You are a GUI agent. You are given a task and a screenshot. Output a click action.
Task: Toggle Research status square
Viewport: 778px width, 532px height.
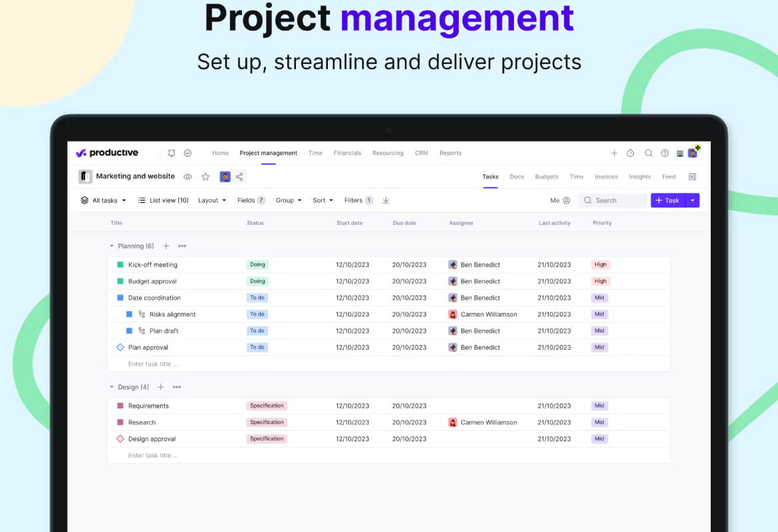pyautogui.click(x=120, y=422)
